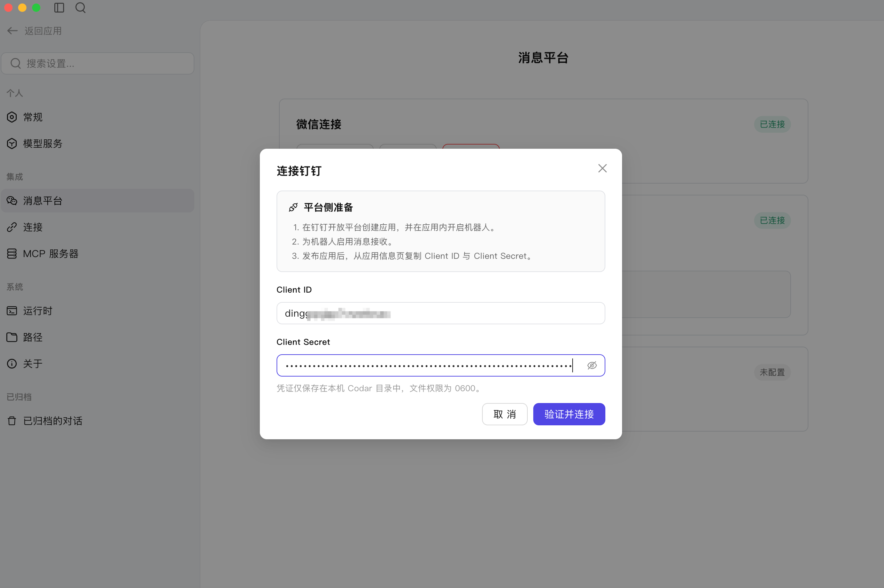Click the plug icon beside 平台侧准备
Image resolution: width=884 pixels, height=588 pixels.
coord(293,207)
